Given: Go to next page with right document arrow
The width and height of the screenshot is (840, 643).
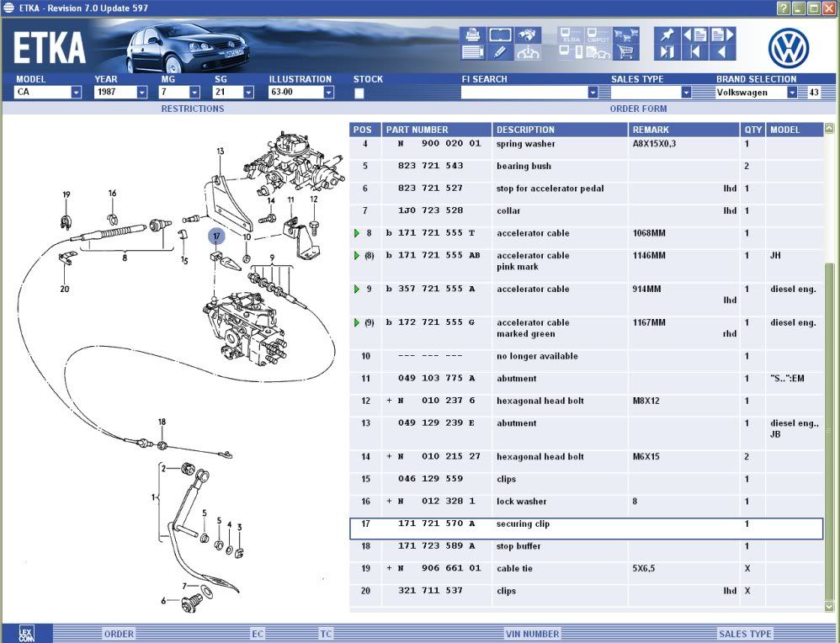Looking at the screenshot, I should [722, 35].
